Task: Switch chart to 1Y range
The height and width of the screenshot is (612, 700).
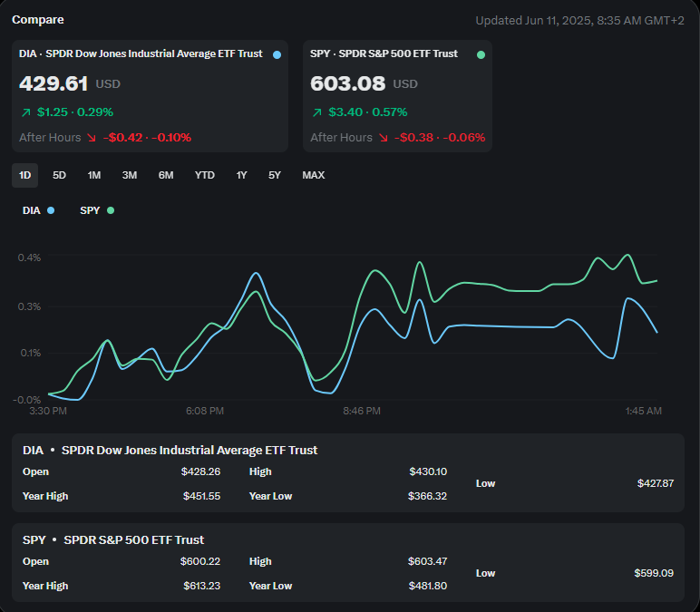Action: pyautogui.click(x=242, y=175)
